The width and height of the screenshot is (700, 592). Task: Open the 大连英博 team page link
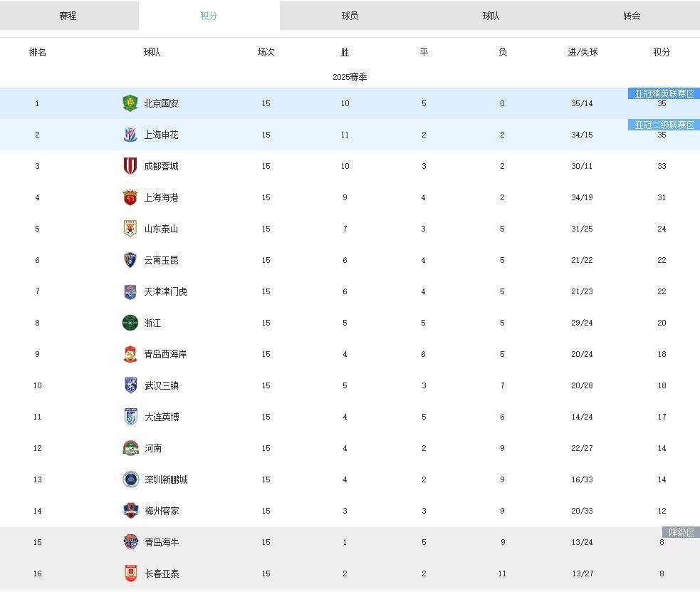tap(161, 417)
